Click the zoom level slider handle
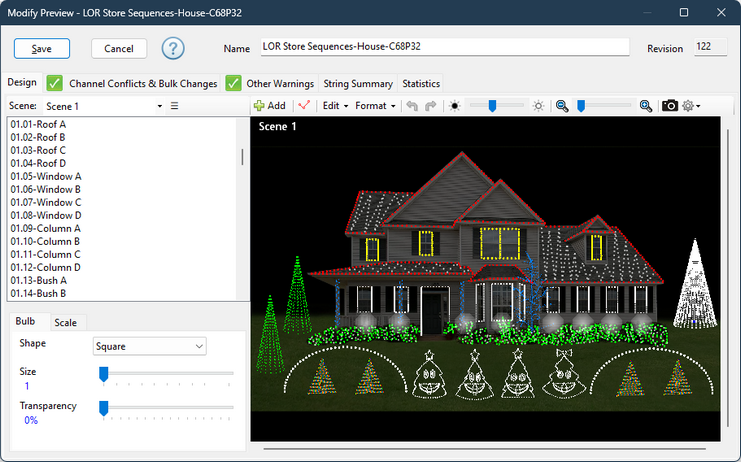741x462 pixels. pyautogui.click(x=581, y=106)
